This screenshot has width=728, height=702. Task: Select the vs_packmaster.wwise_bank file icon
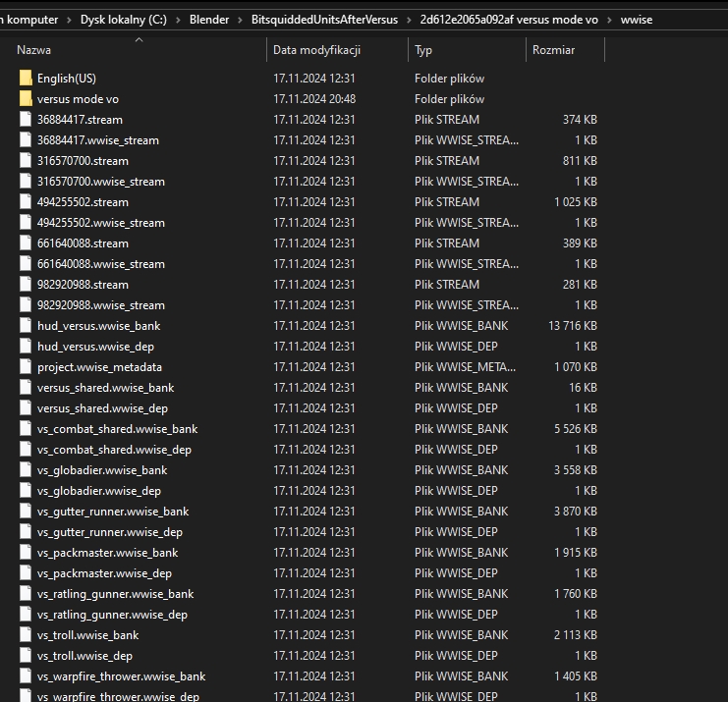click(26, 553)
